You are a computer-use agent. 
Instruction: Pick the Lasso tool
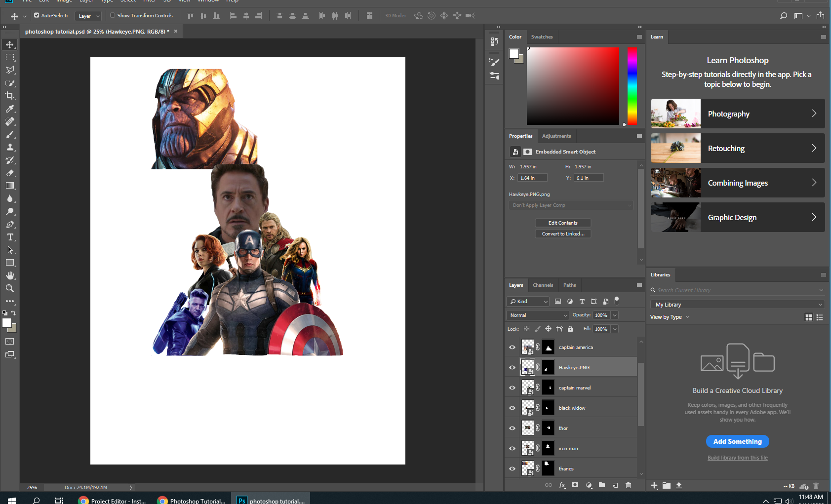pyautogui.click(x=10, y=70)
